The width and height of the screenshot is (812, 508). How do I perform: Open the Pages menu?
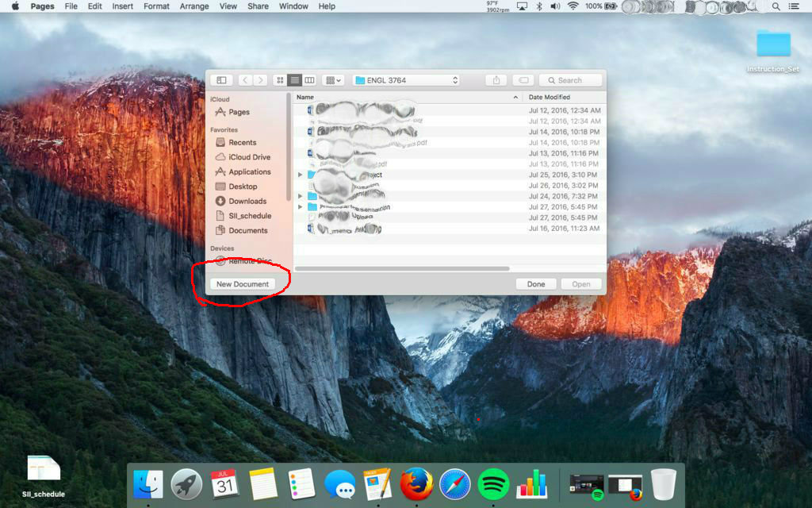[43, 6]
